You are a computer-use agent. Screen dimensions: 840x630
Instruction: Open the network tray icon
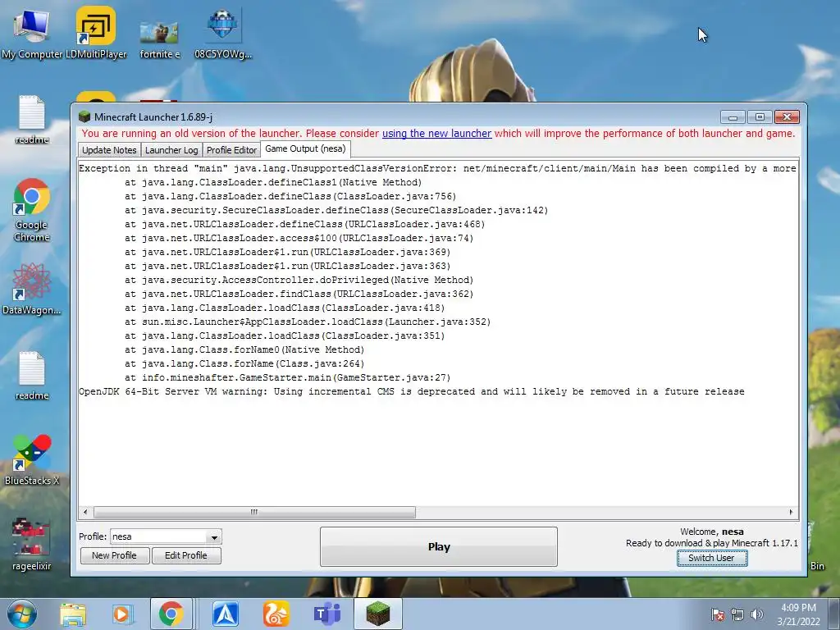pyautogui.click(x=737, y=614)
